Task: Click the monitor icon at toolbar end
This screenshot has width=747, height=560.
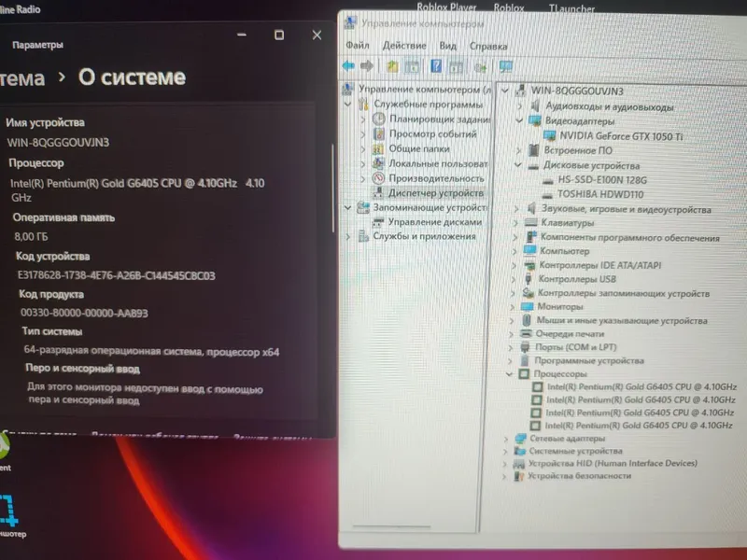Action: pyautogui.click(x=506, y=66)
